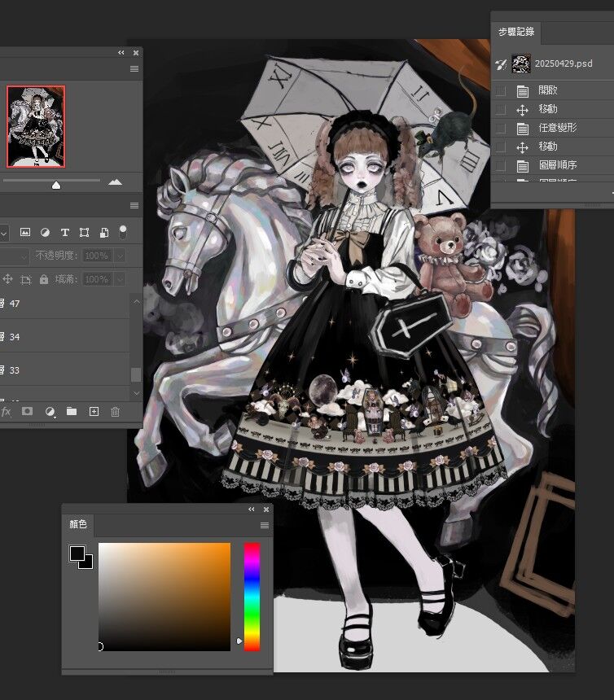Screen dimensions: 614x700
Task: Collapse the Color panel with double arrows
Action: (252, 510)
